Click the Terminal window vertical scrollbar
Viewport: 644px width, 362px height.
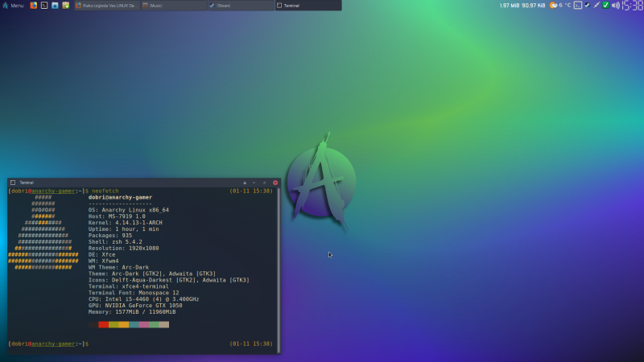(x=279, y=270)
